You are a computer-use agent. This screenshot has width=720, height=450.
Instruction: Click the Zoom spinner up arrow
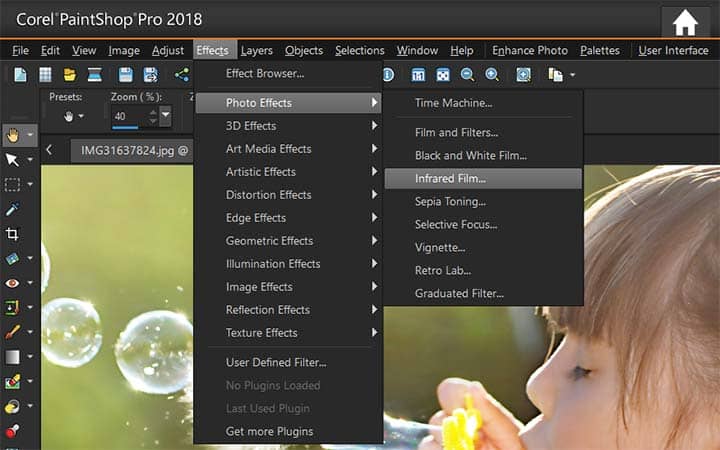pos(153,111)
